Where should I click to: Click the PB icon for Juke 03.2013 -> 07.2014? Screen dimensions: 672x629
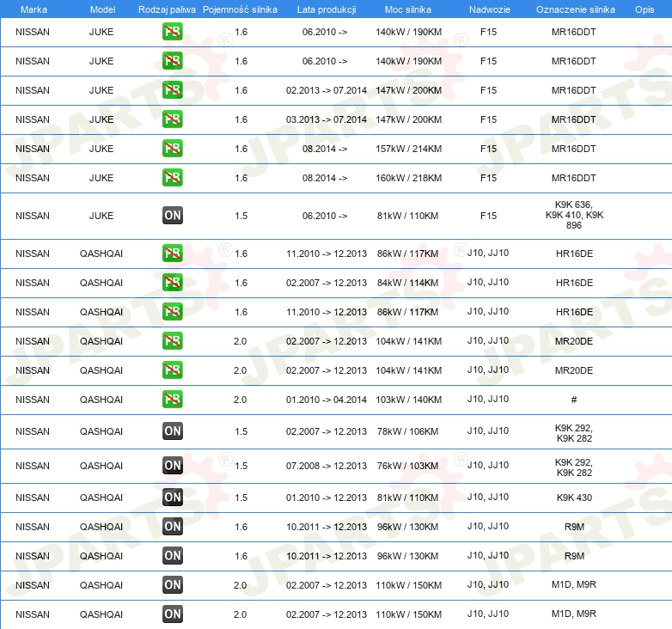173,119
